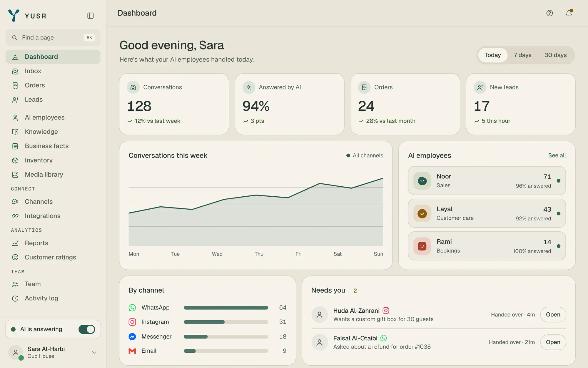
Task: Click the WhatsApp progress bar
Action: [226, 308]
